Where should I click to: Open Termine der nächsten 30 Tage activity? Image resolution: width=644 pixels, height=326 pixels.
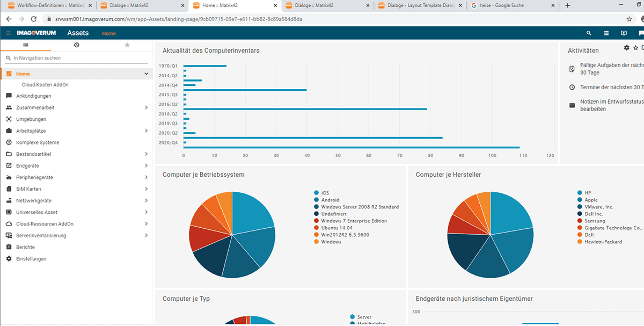(x=612, y=87)
